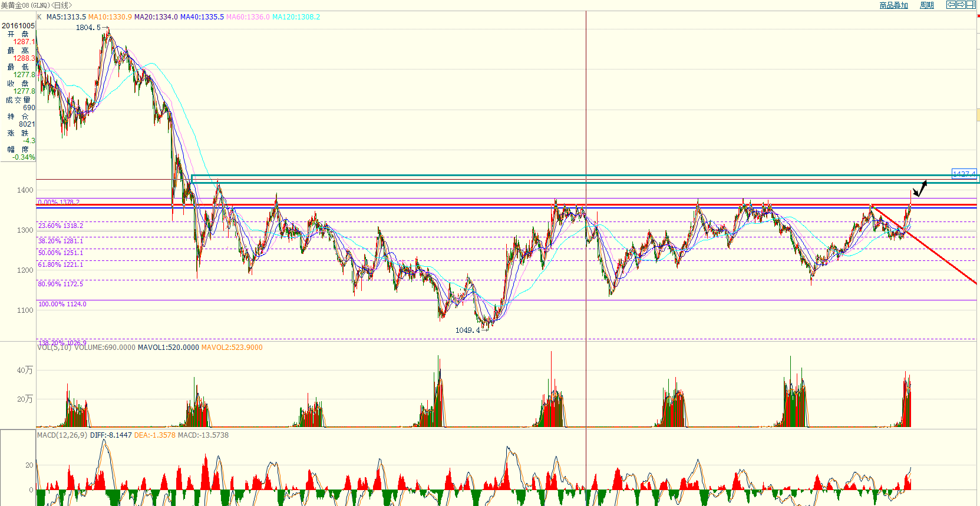This screenshot has width=980, height=506.
Task: Select the 38.20% 1281.1 Fibonacci label
Action: (61, 241)
